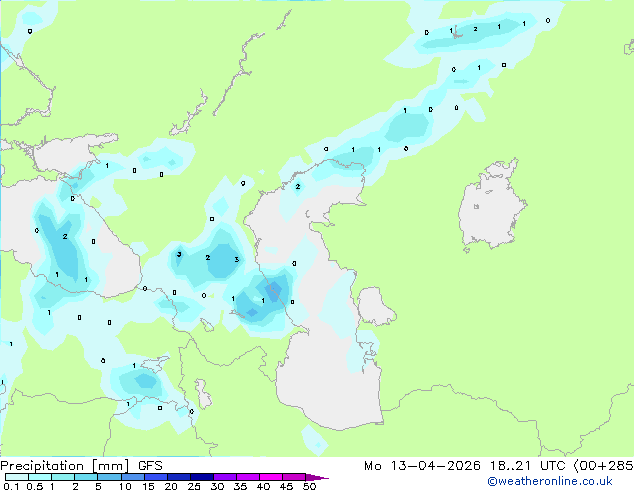Click the "Precipitation" title text
The width and height of the screenshot is (634, 490).
[x=42, y=466]
